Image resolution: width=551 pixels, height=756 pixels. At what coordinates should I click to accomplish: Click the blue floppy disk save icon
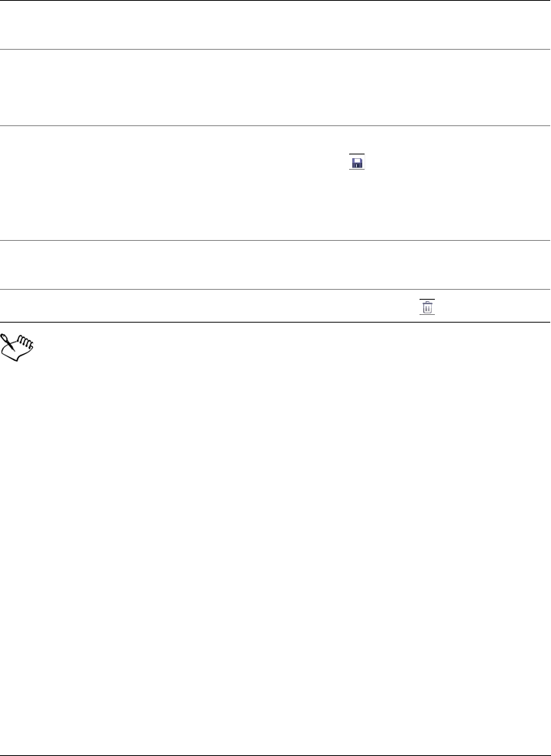click(x=357, y=162)
